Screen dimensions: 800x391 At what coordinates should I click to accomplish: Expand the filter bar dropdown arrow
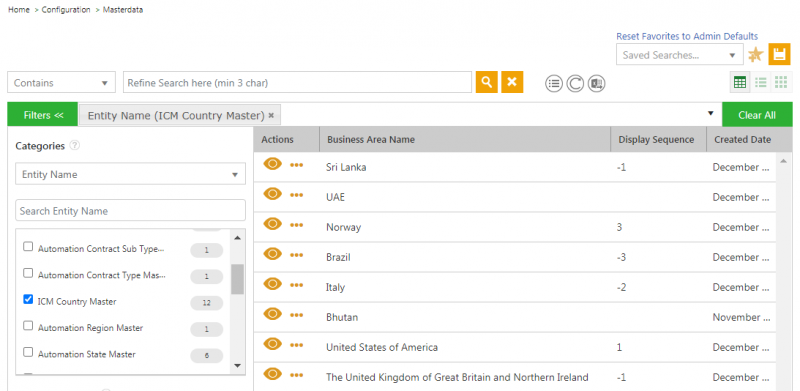[x=711, y=113]
